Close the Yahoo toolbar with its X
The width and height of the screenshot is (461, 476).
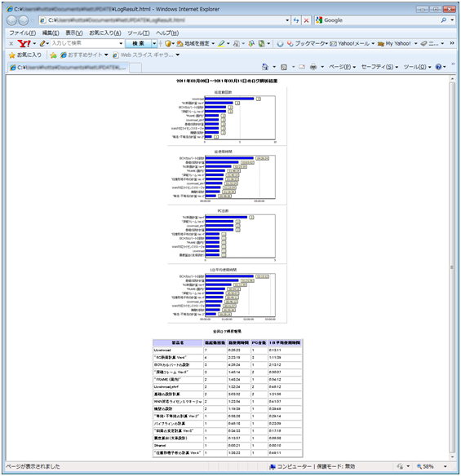point(11,44)
